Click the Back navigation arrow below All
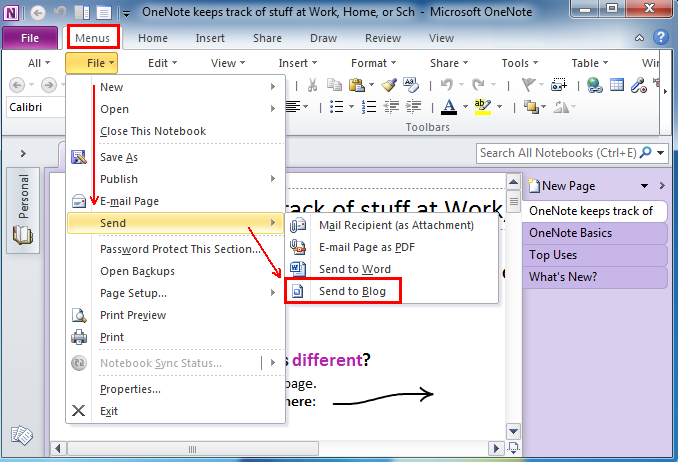 coord(17,85)
